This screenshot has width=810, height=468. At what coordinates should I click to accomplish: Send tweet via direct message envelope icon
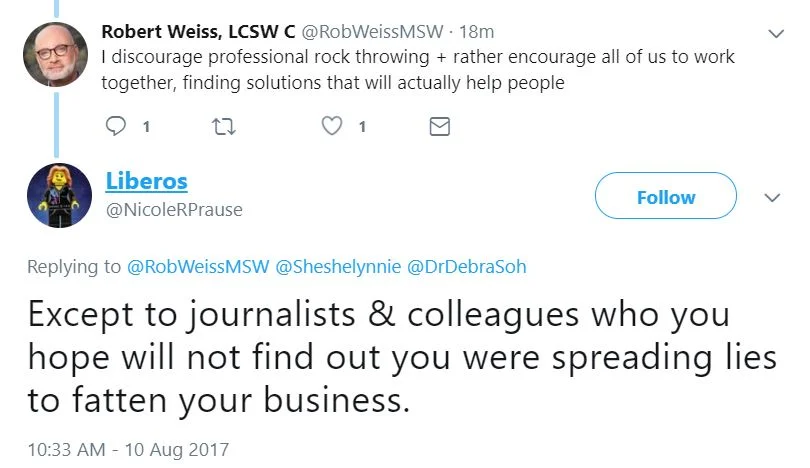[438, 126]
